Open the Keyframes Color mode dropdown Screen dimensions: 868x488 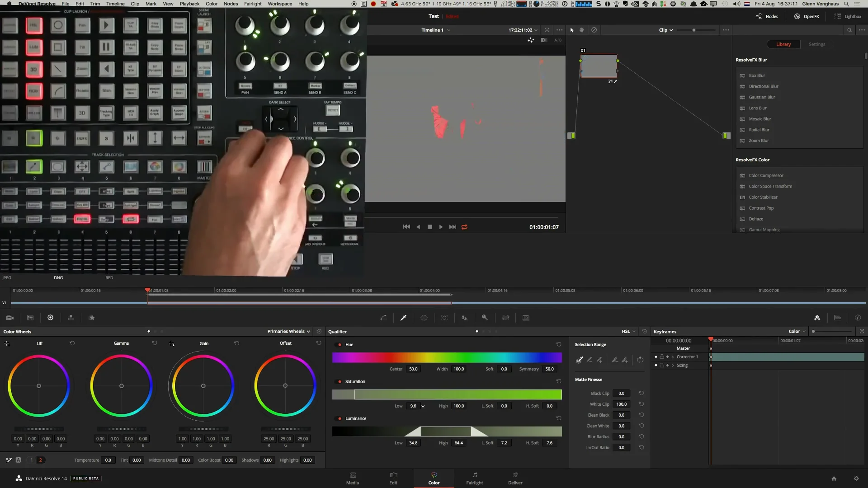(x=797, y=331)
